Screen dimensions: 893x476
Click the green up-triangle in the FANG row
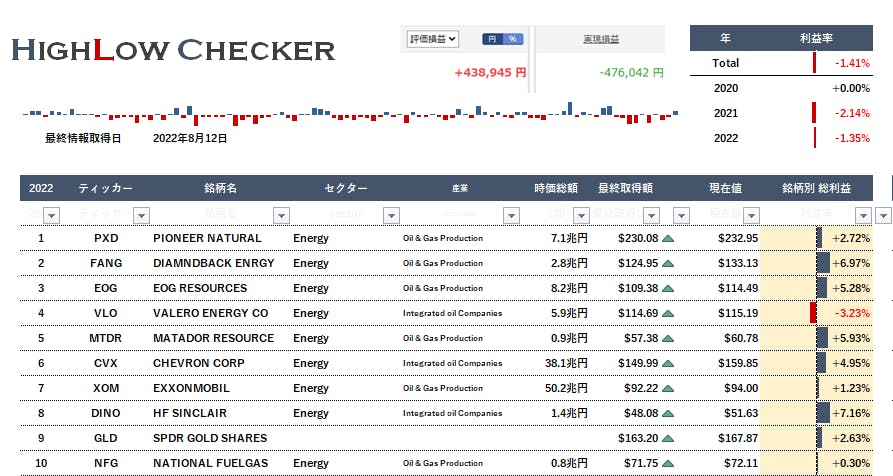pyautogui.click(x=668, y=264)
